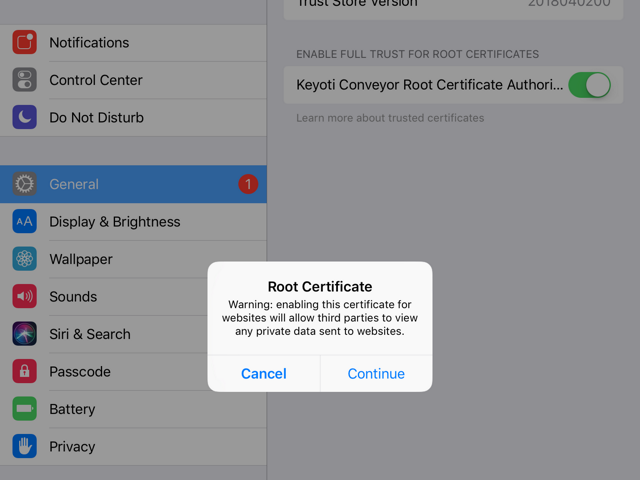Tap the Wallpaper flower icon
Image resolution: width=640 pixels, height=480 pixels.
tap(24, 259)
